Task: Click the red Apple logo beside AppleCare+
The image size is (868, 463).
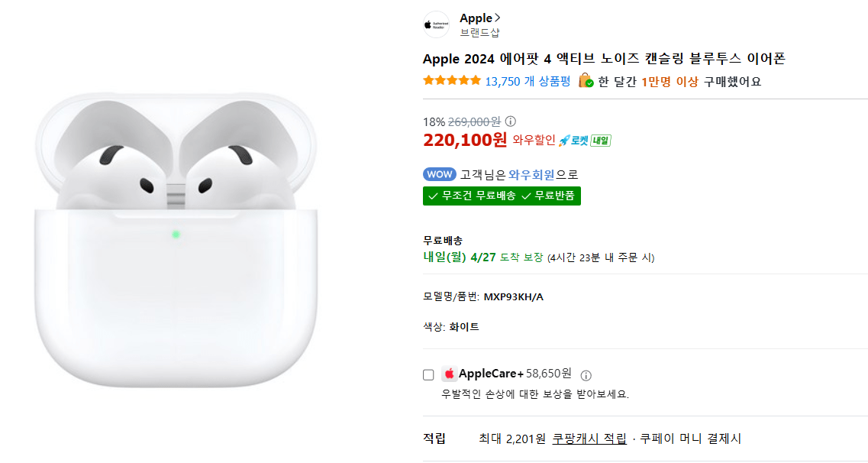Action: point(451,374)
